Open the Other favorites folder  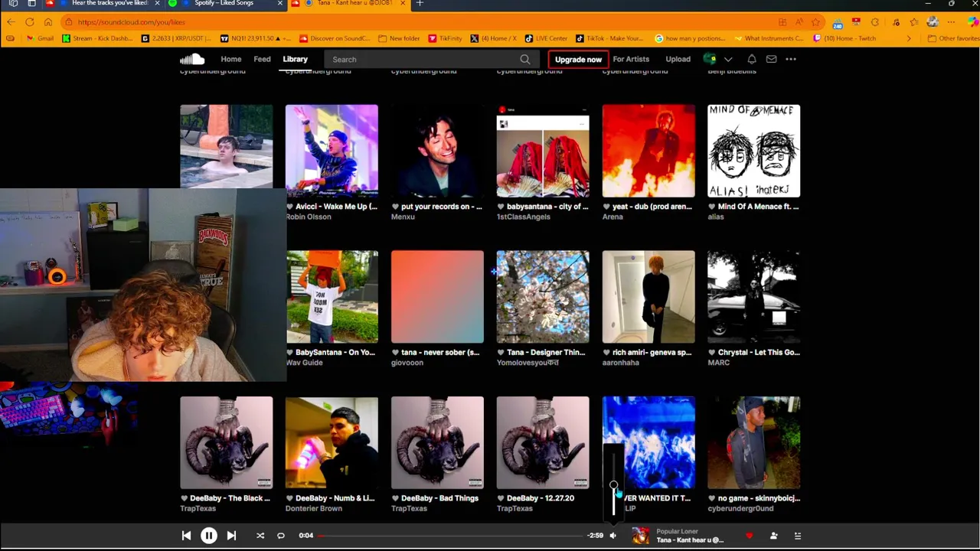click(952, 38)
